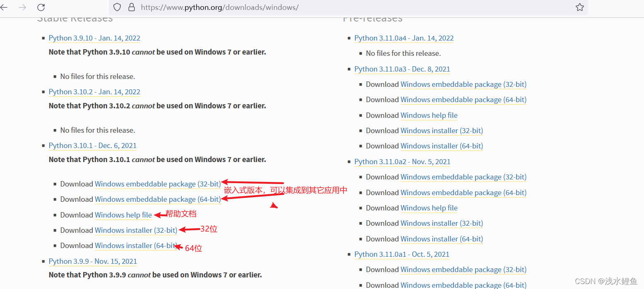The height and width of the screenshot is (289, 644).
Task: Download 3.11.0a3 Windows installer (64-bit)
Action: click(x=442, y=146)
